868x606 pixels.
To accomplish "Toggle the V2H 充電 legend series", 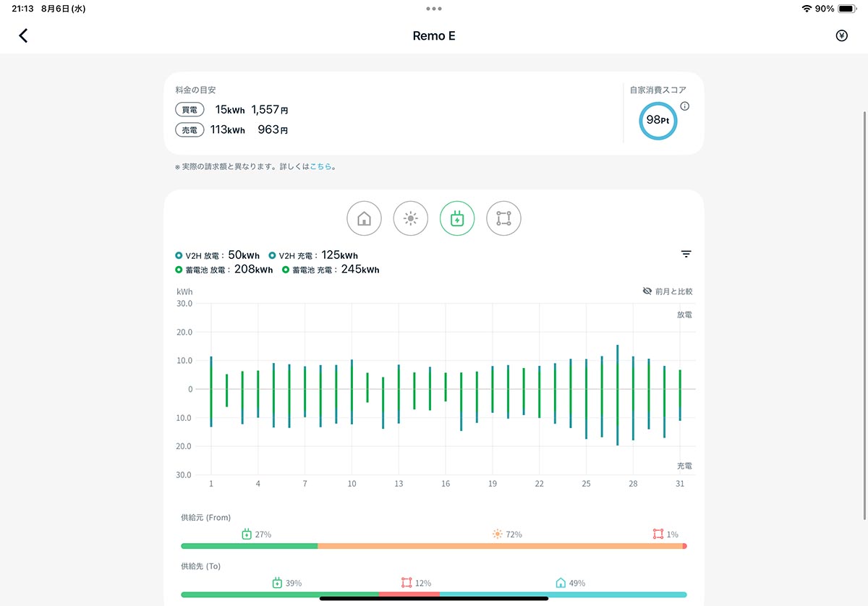I will point(313,255).
